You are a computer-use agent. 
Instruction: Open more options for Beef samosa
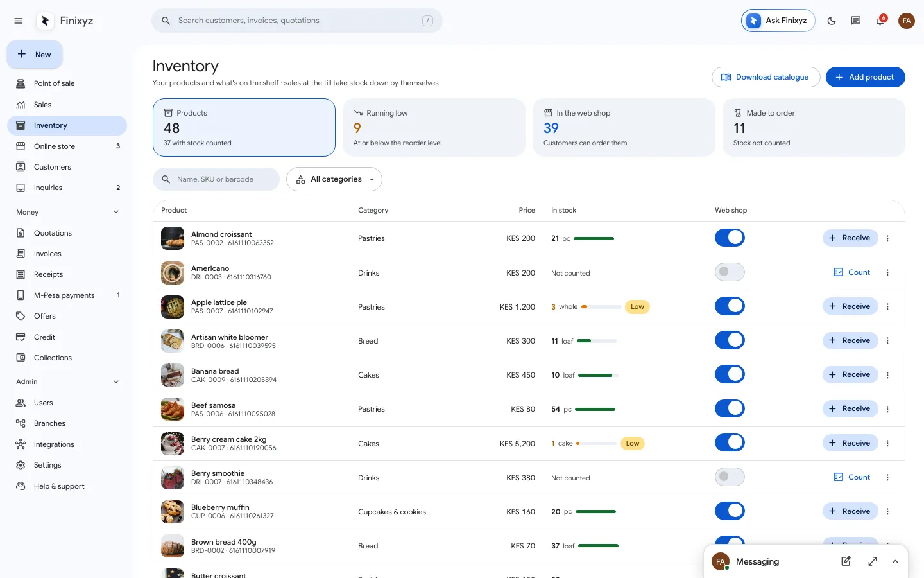pyautogui.click(x=887, y=409)
